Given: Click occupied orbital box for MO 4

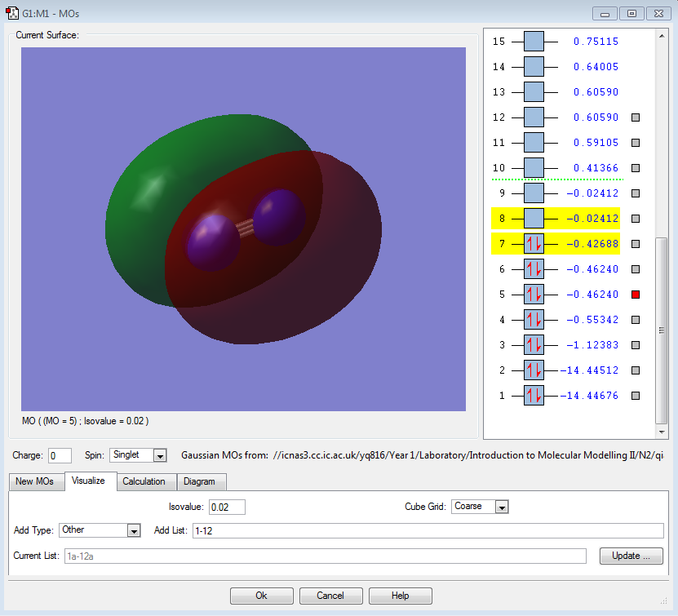Looking at the screenshot, I should (x=534, y=320).
